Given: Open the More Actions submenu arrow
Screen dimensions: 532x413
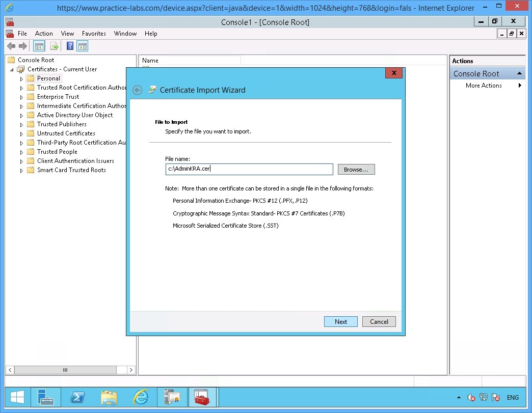Looking at the screenshot, I should (520, 85).
